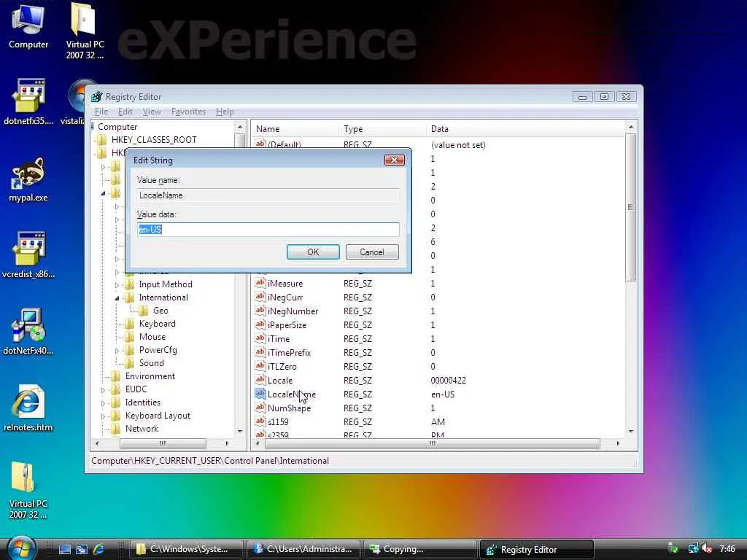Viewport: 747px width, 560px height.
Task: Click the 7:46 taskbar clock
Action: pyautogui.click(x=727, y=549)
